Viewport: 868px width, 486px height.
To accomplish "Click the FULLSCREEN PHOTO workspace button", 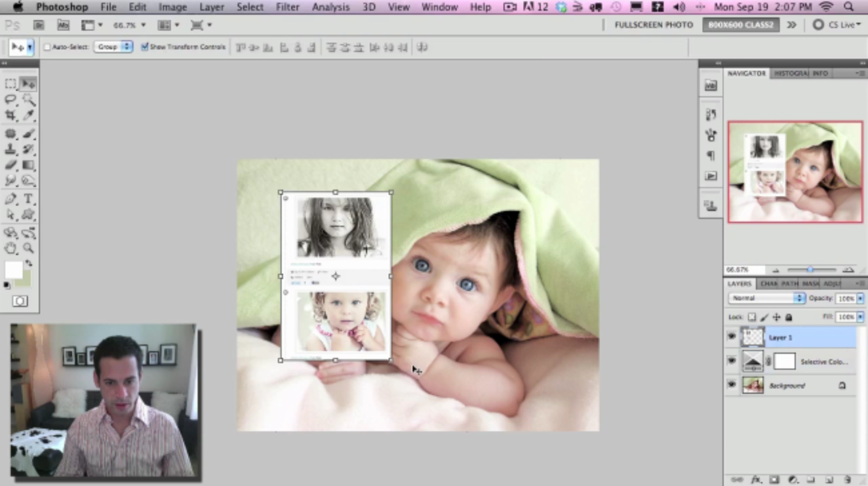I will coord(653,25).
